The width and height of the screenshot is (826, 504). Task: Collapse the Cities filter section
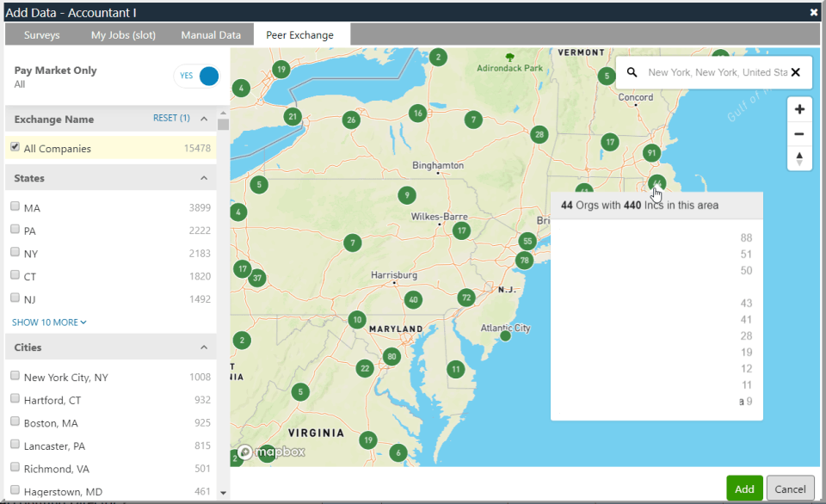(x=204, y=347)
